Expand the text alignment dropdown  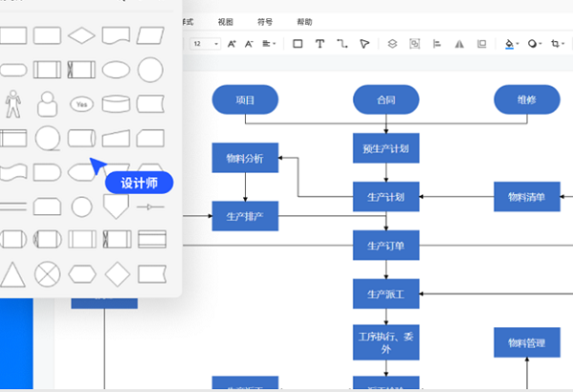click(x=269, y=44)
